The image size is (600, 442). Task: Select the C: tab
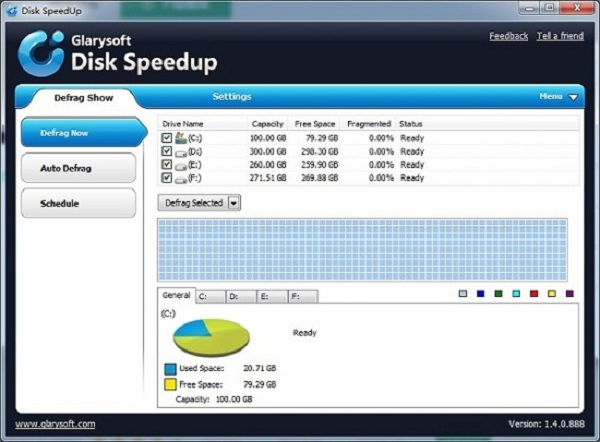point(210,297)
